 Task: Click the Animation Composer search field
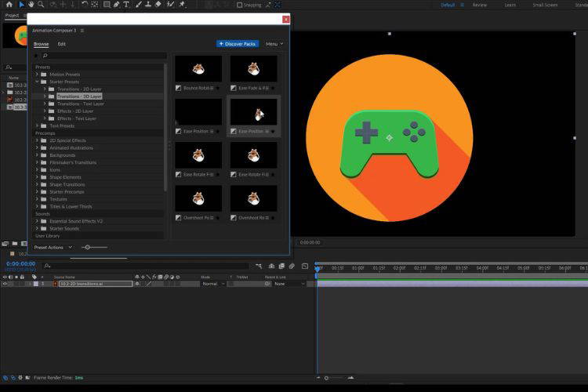point(103,56)
